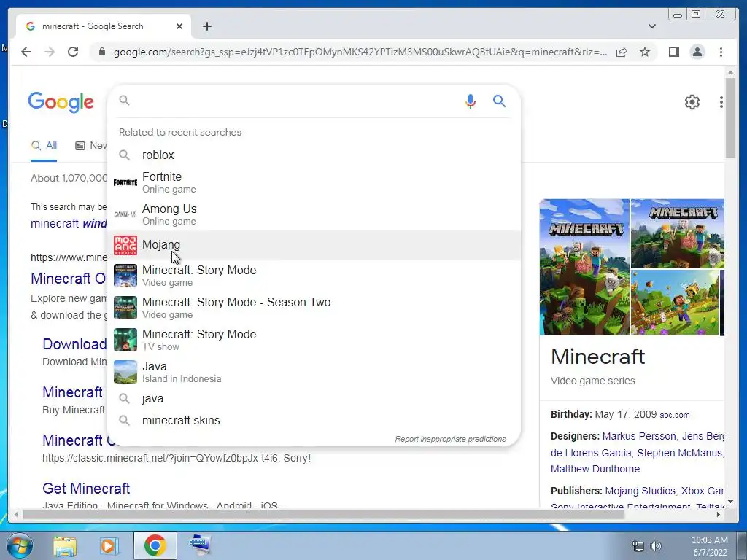
Task: Click Chrome taskbar icon
Action: coord(155,545)
